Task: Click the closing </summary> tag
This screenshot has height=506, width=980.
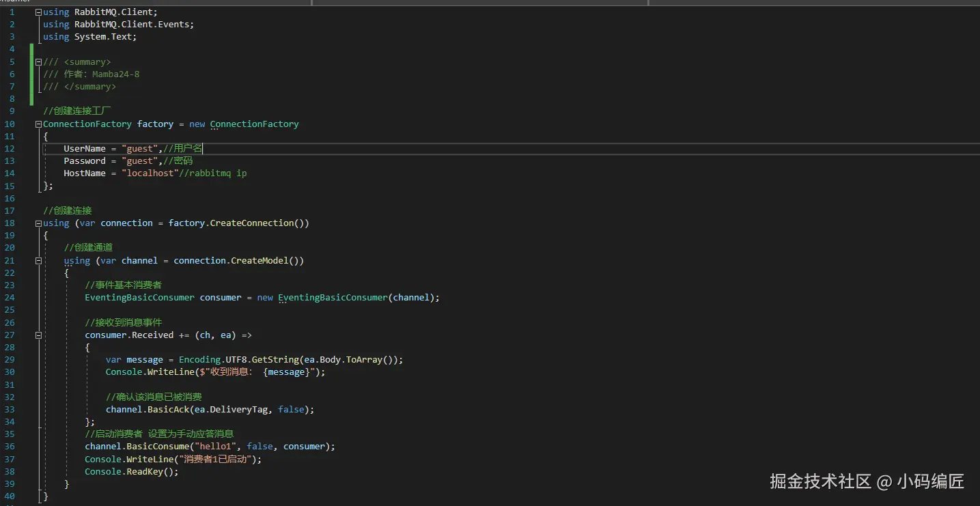Action: tap(90, 86)
